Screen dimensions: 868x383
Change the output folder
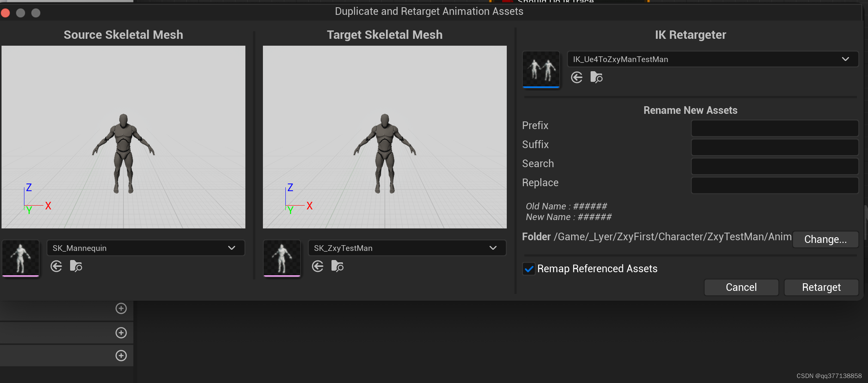coord(825,239)
